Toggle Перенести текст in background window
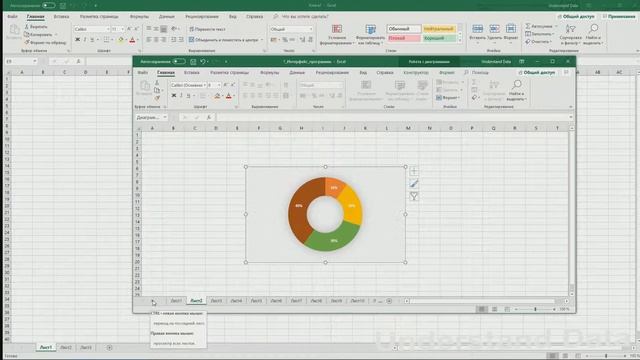Viewport: 640px width, 360px height. 207,29
